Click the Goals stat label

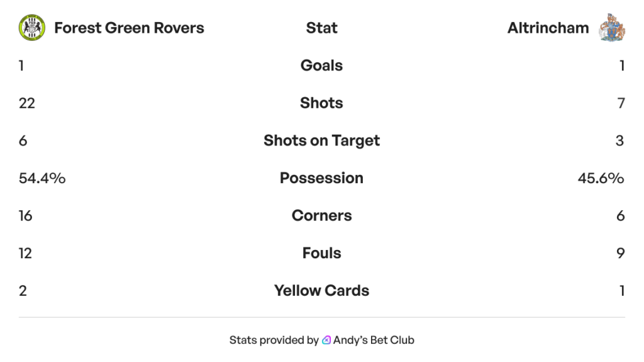click(321, 65)
